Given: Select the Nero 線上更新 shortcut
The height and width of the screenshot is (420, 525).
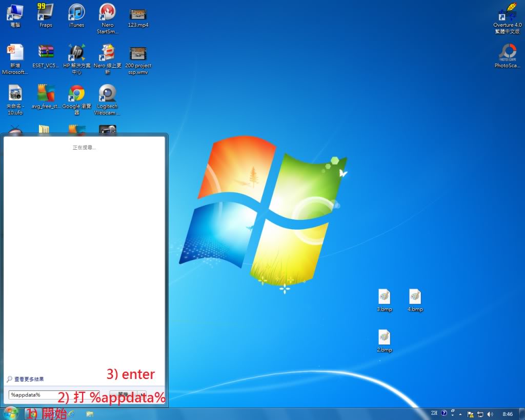Looking at the screenshot, I should (108, 59).
